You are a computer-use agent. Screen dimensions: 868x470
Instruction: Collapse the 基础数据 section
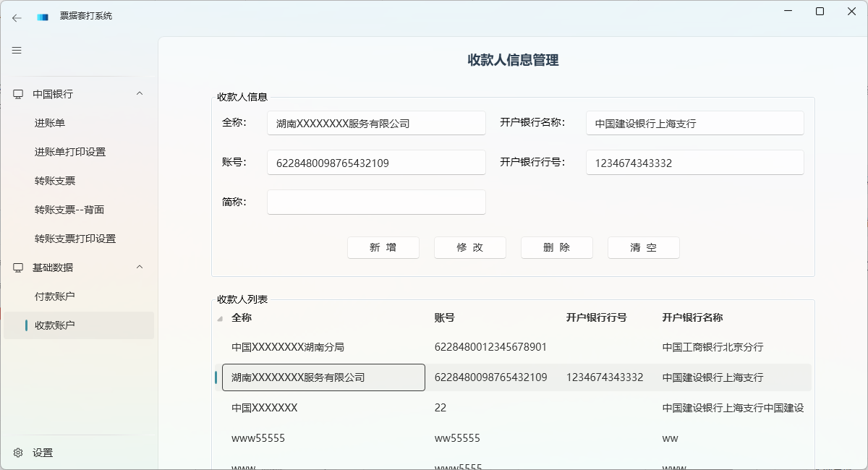[139, 267]
